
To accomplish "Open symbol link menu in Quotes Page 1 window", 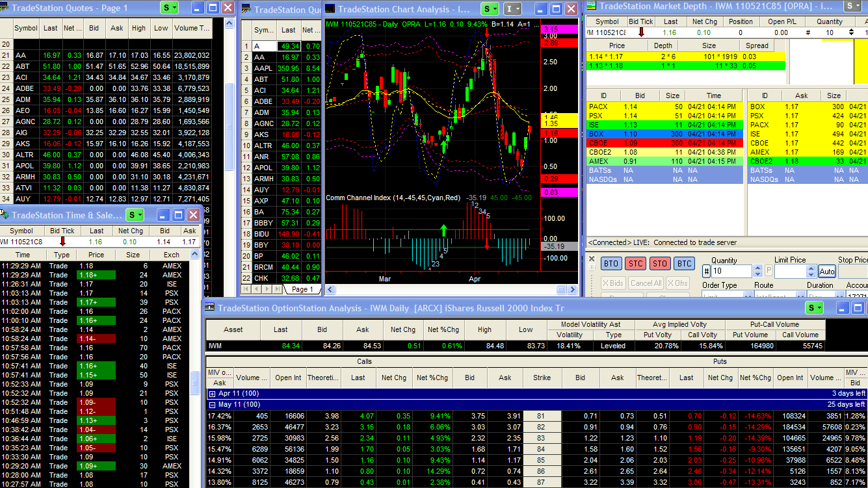I will (170, 8).
